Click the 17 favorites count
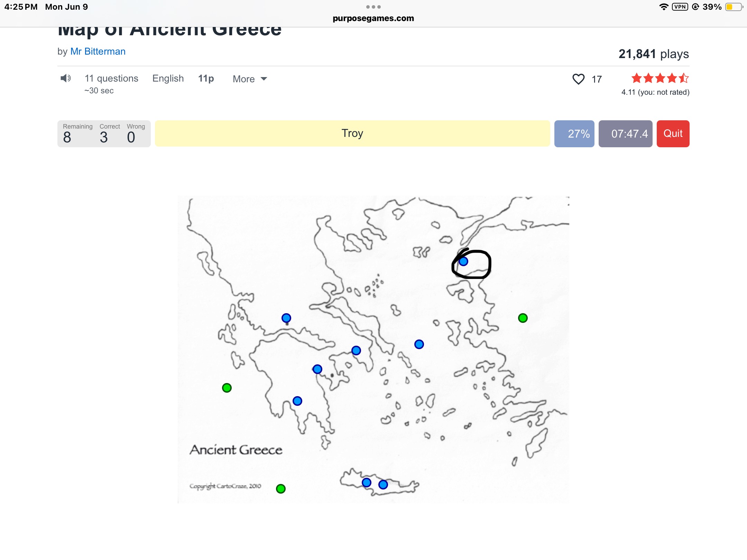 pos(597,80)
